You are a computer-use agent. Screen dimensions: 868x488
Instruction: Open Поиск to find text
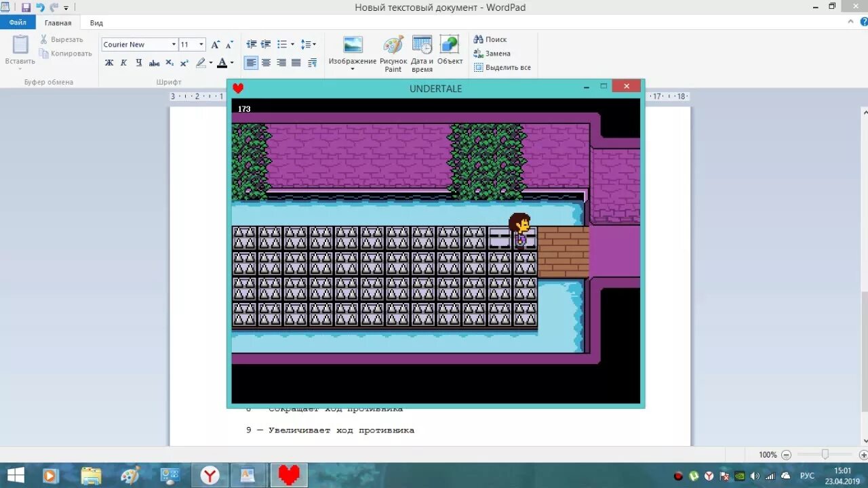point(490,39)
